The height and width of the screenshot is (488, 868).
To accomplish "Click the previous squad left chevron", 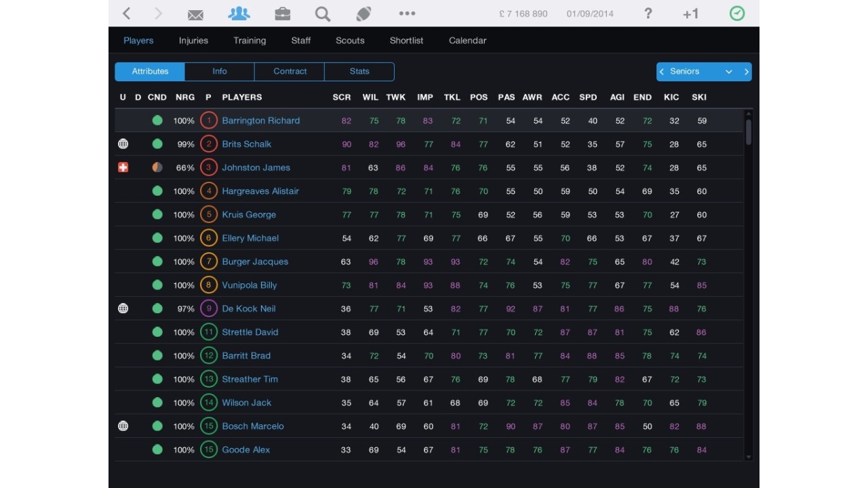I will (662, 72).
